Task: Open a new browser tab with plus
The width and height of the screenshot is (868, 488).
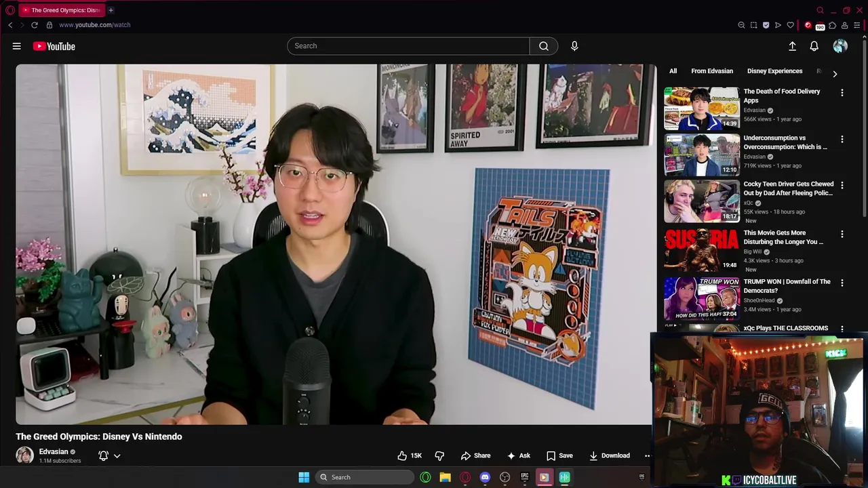Action: point(111,10)
